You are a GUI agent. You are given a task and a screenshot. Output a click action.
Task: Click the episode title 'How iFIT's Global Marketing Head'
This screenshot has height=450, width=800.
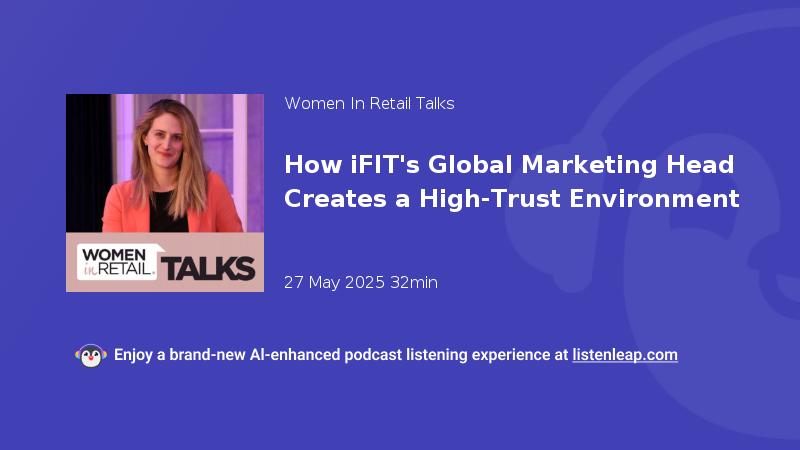509,165
